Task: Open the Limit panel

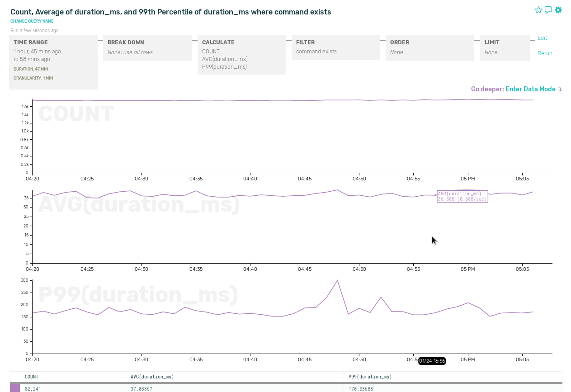Action: [504, 48]
